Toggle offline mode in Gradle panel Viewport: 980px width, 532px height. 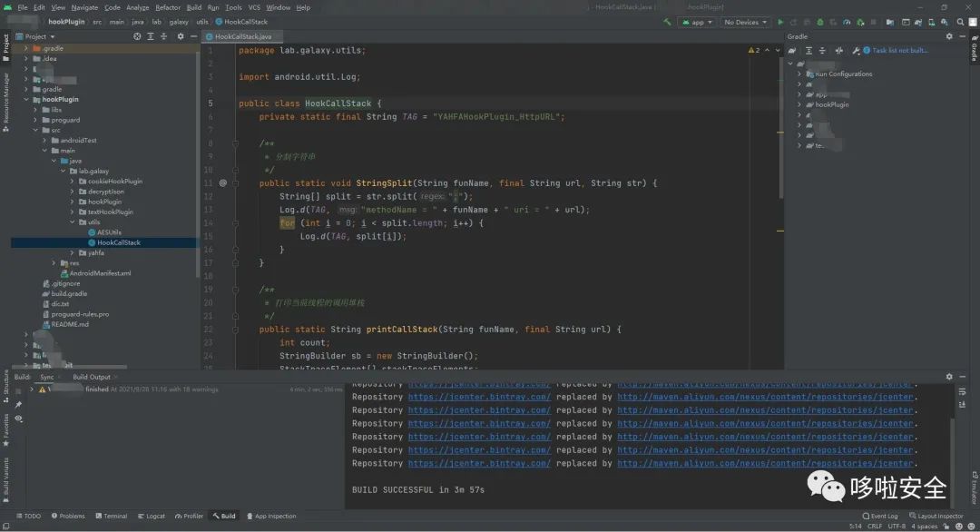pos(838,51)
